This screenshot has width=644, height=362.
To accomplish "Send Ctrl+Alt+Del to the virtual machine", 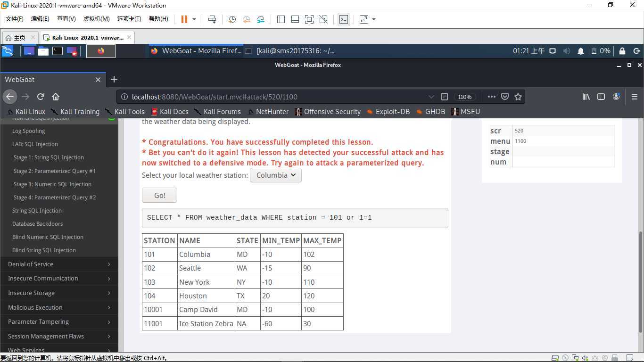I will tap(212, 19).
